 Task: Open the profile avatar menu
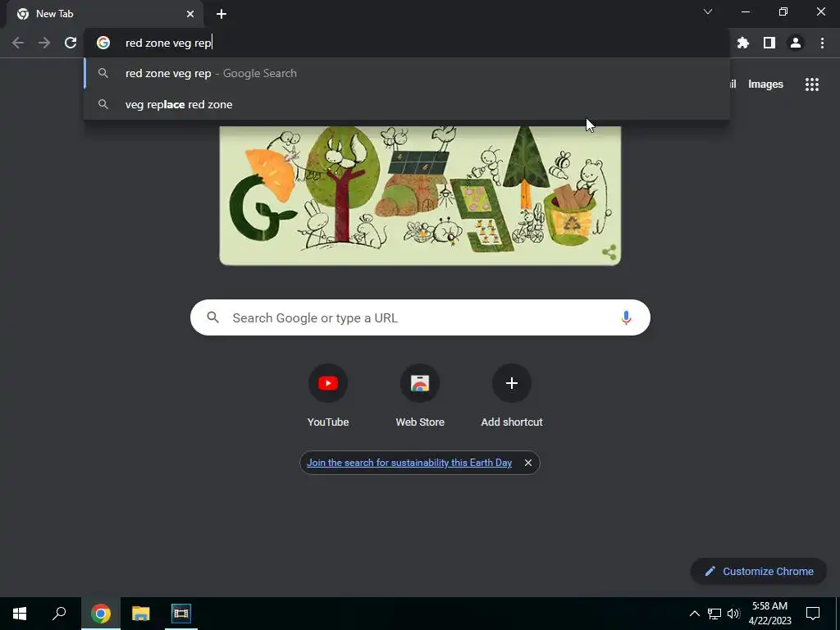point(796,43)
